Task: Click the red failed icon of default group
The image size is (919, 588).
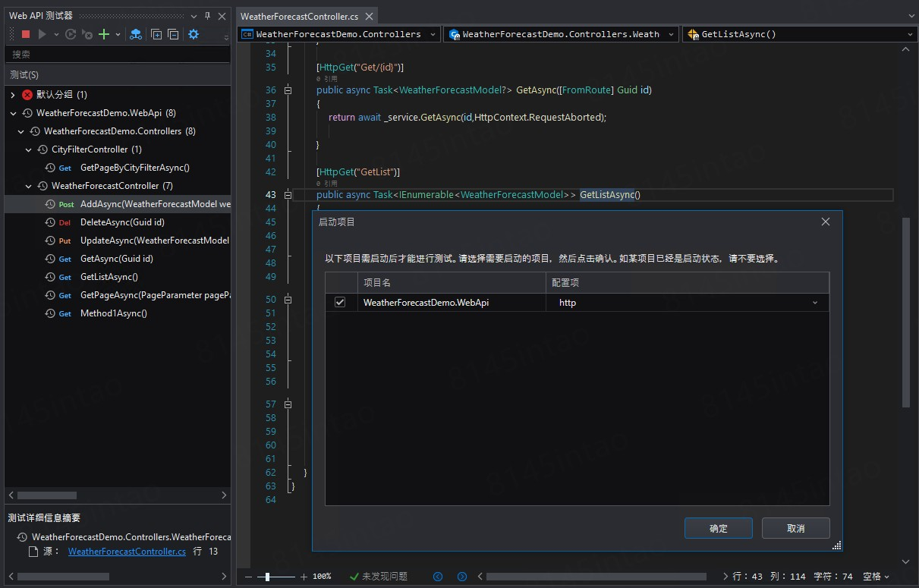Action: (x=27, y=95)
